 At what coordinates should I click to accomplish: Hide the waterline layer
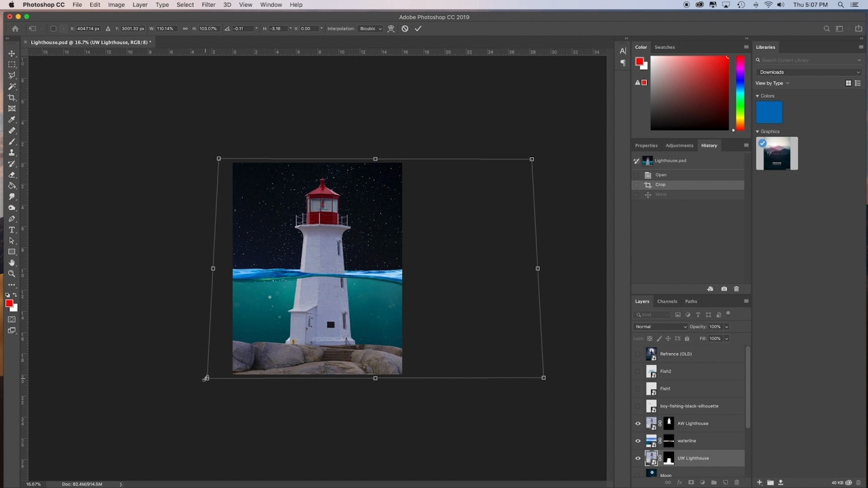click(x=637, y=441)
